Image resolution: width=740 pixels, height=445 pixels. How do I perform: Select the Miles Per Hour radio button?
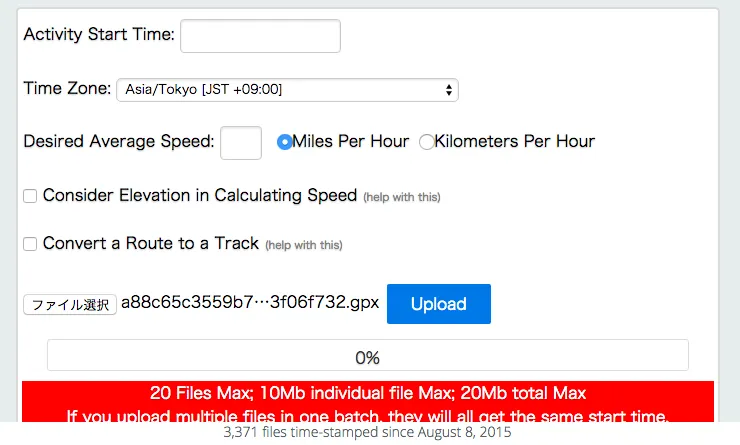(x=285, y=142)
